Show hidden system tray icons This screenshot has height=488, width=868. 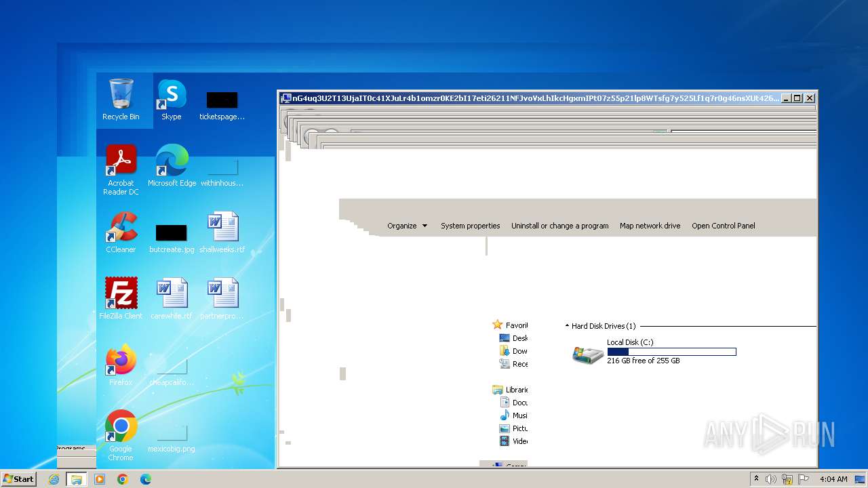[x=756, y=479]
